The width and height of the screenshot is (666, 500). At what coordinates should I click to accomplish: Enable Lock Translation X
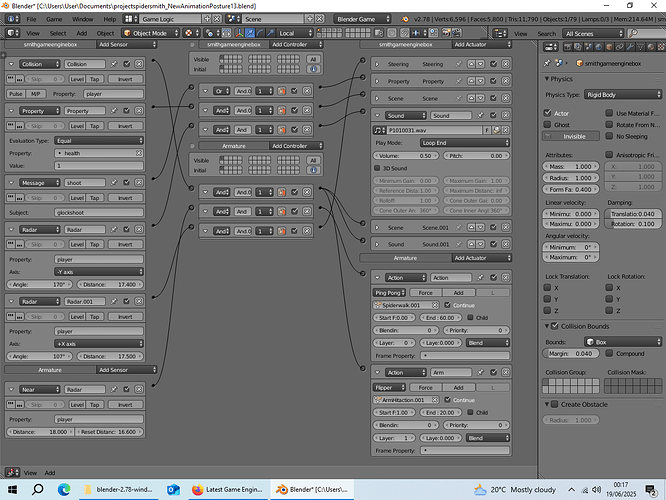point(547,288)
